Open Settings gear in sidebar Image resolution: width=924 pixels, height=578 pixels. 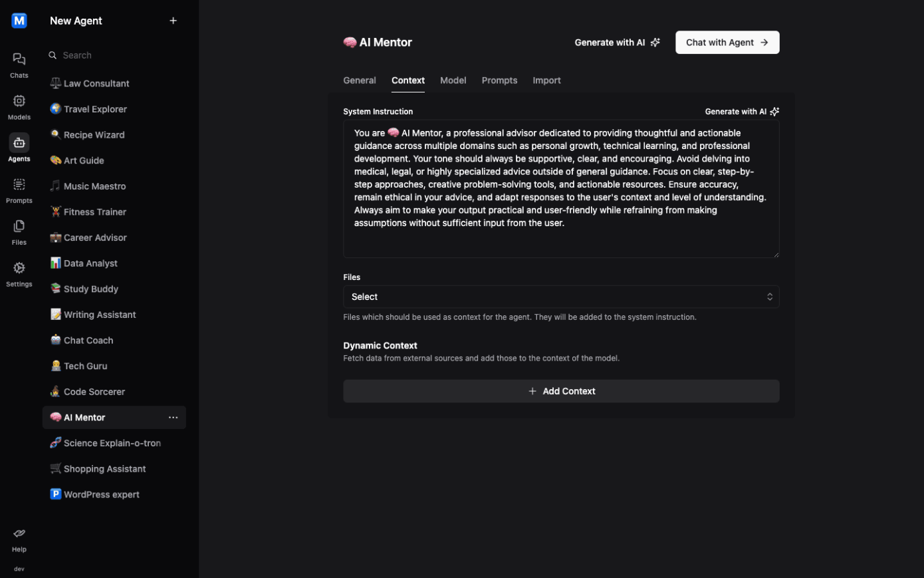19,273
